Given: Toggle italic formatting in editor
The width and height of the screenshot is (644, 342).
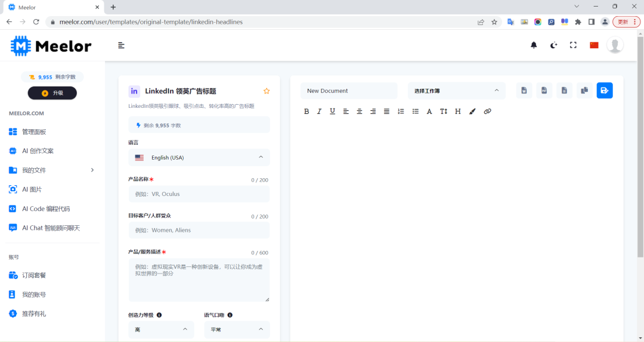Looking at the screenshot, I should 319,111.
